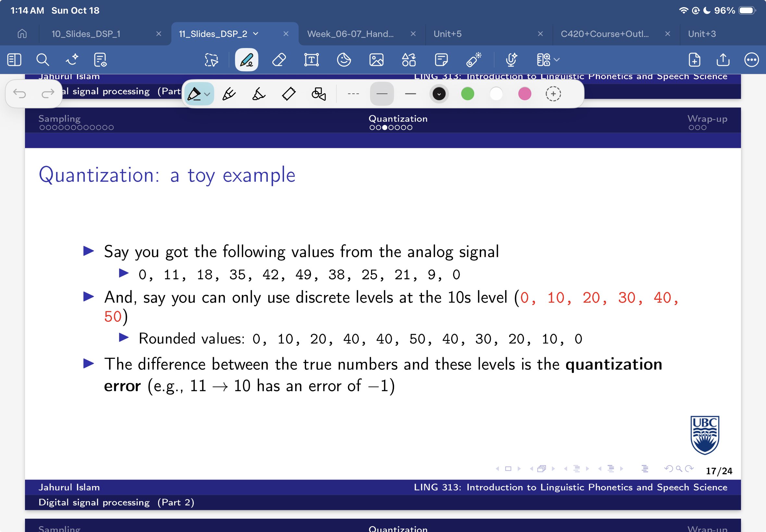Open the Stickers tool
This screenshot has width=766, height=532.
pos(344,60)
